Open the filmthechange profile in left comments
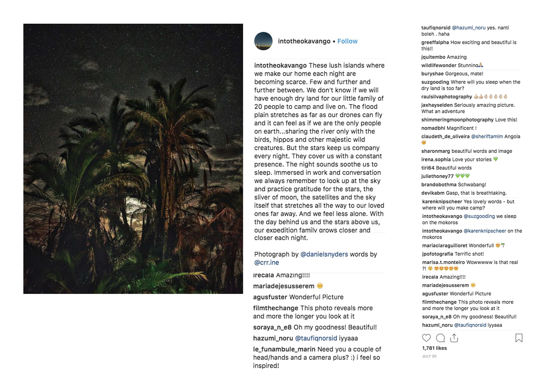The image size is (554, 392). (276, 308)
